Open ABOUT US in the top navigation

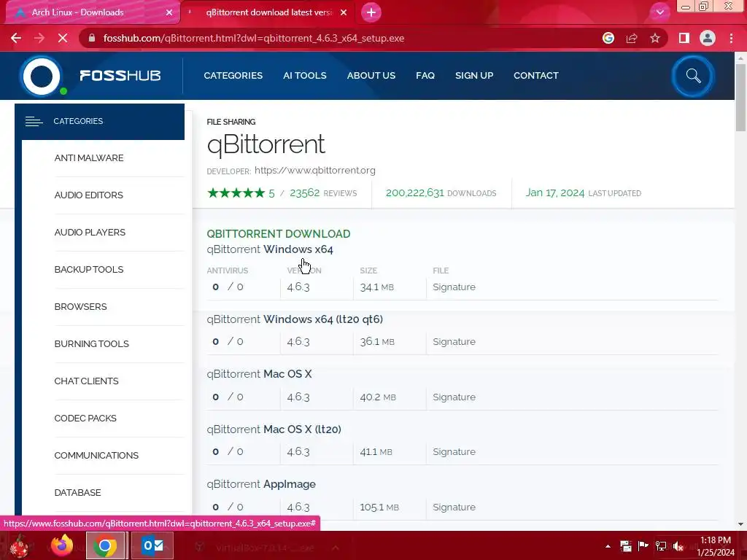tap(371, 76)
